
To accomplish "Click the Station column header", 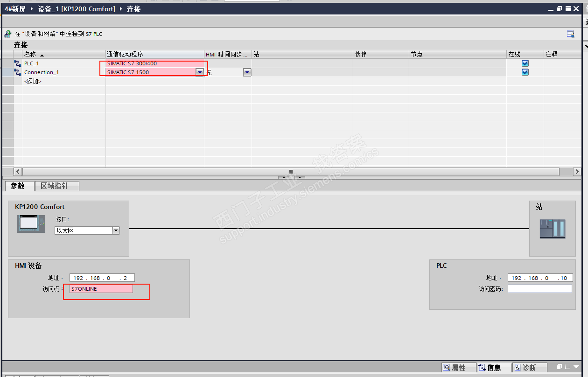I will point(302,54).
